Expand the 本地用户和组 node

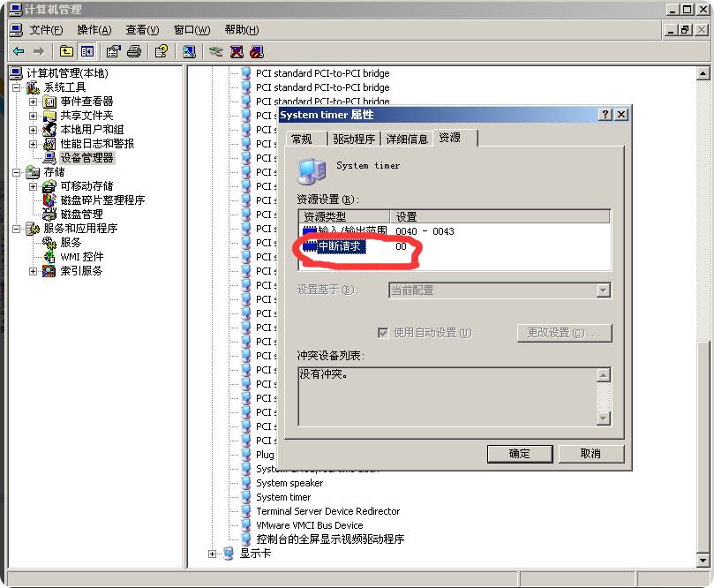click(34, 130)
